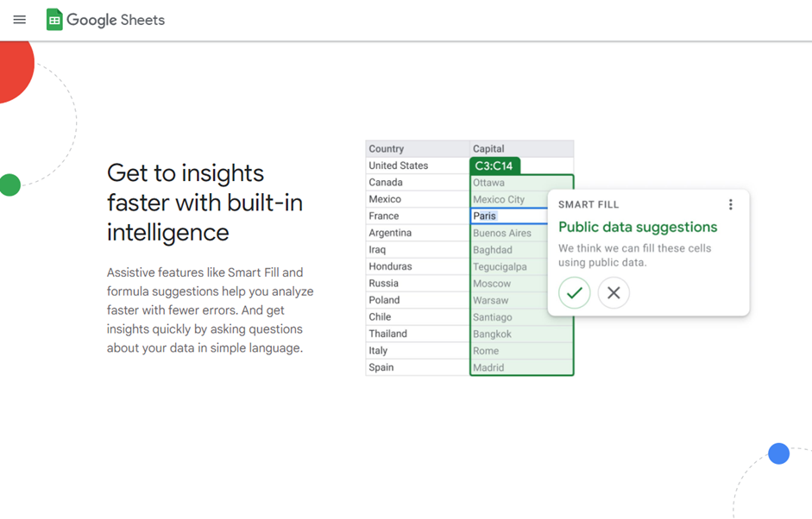Select the Madrid suggestion cell
This screenshot has width=812, height=519.
(x=521, y=367)
